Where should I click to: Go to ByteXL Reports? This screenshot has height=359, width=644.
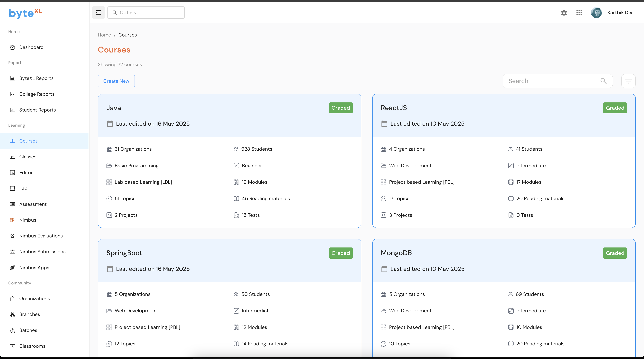[36, 78]
